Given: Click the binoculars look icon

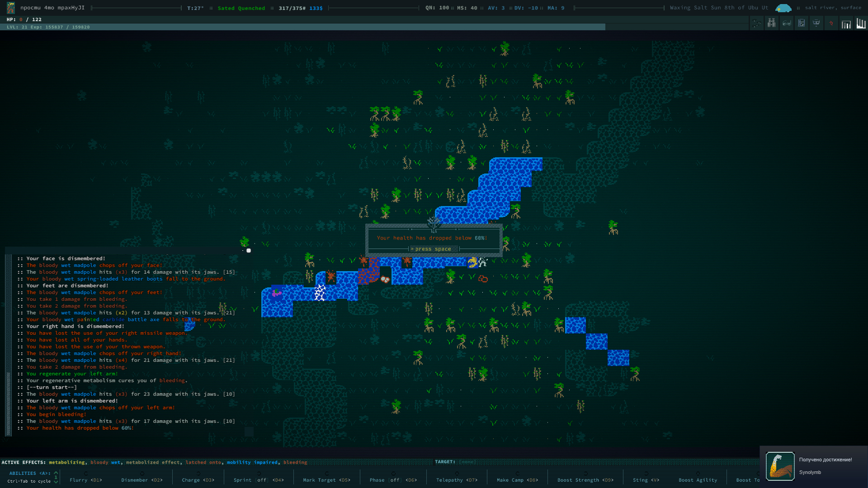Looking at the screenshot, I should (x=772, y=23).
